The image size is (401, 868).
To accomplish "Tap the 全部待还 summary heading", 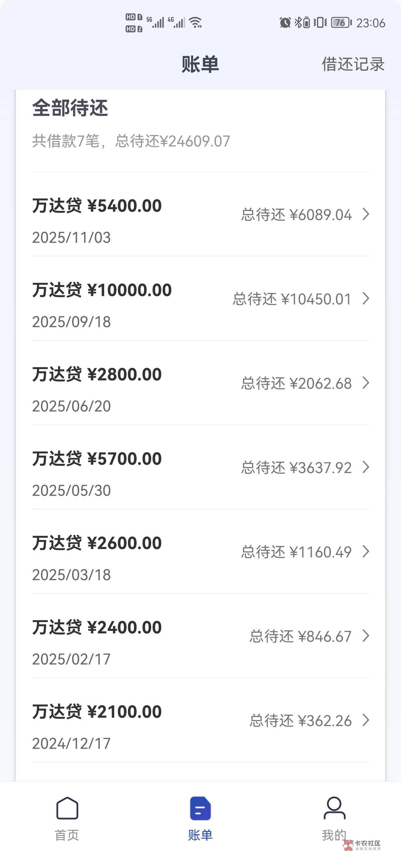I will pos(70,108).
